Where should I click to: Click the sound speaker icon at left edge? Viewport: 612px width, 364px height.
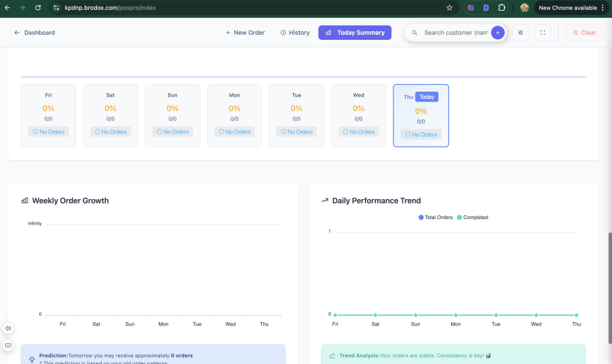8,328
